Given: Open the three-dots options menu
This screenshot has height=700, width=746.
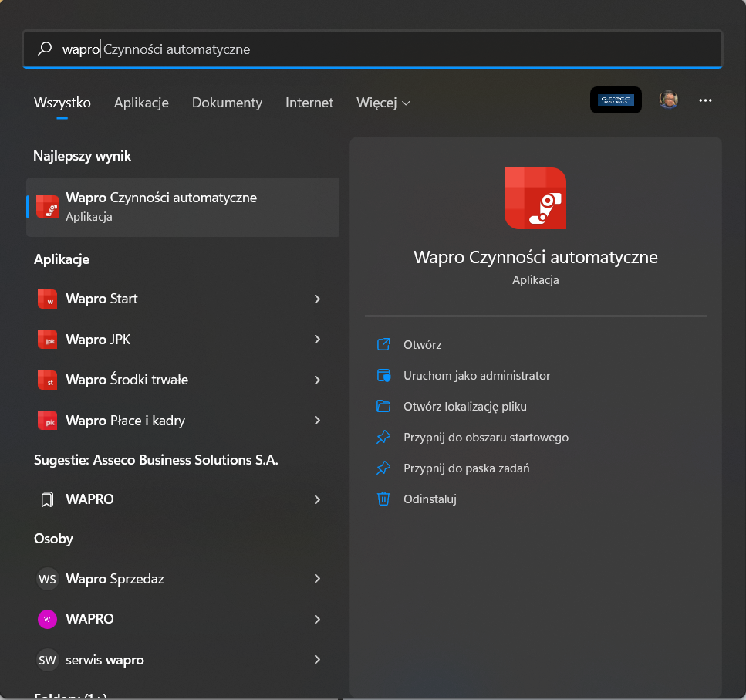Looking at the screenshot, I should 705,100.
